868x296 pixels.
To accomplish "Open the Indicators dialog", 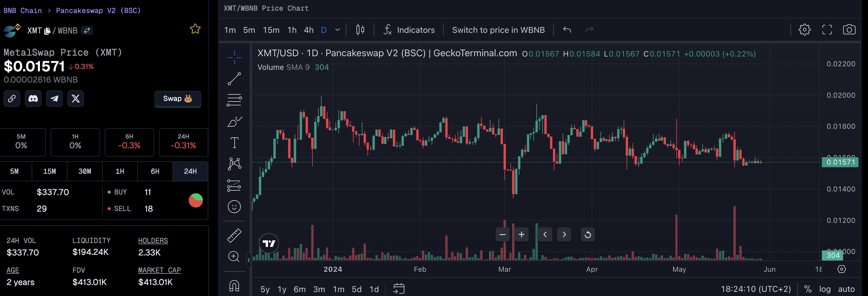I will click(x=409, y=30).
